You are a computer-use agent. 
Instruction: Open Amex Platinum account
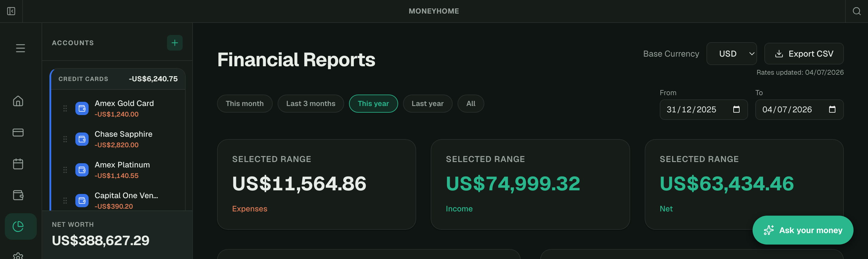coord(118,170)
